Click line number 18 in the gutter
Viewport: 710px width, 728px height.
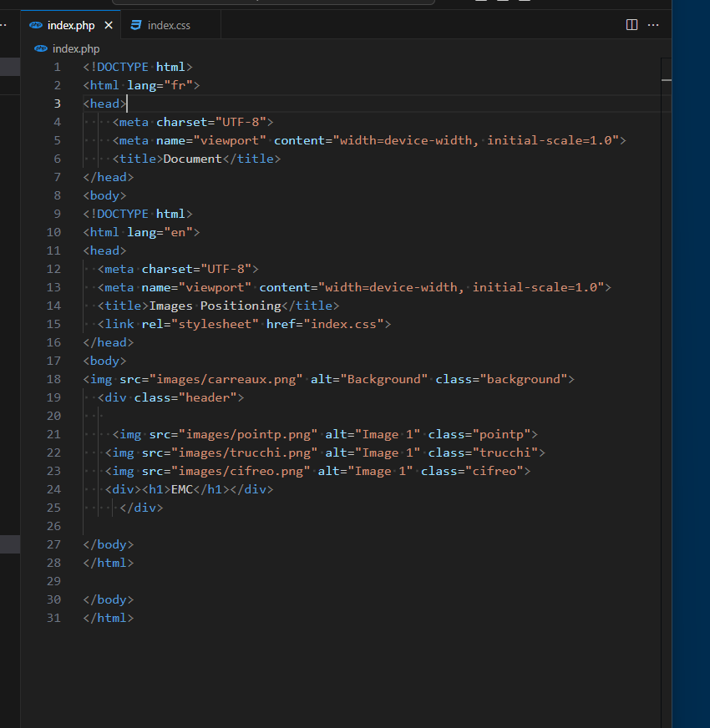click(54, 379)
